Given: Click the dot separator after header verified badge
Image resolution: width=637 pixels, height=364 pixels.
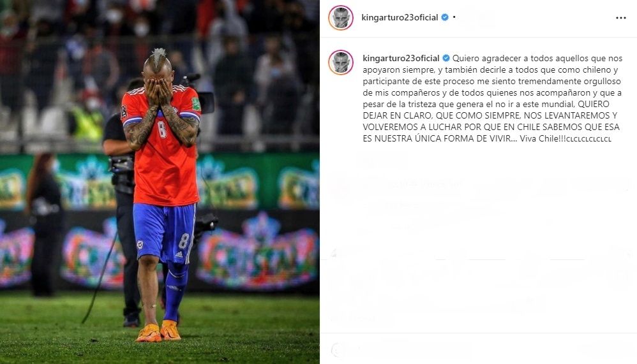Looking at the screenshot, I should [454, 17].
